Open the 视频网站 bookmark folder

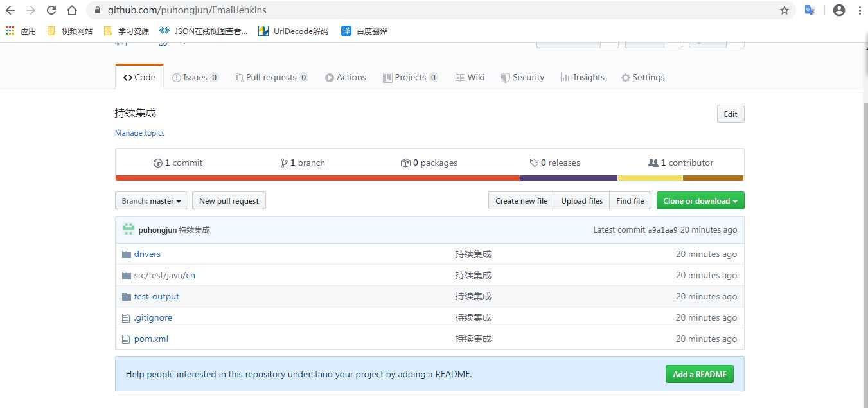70,31
